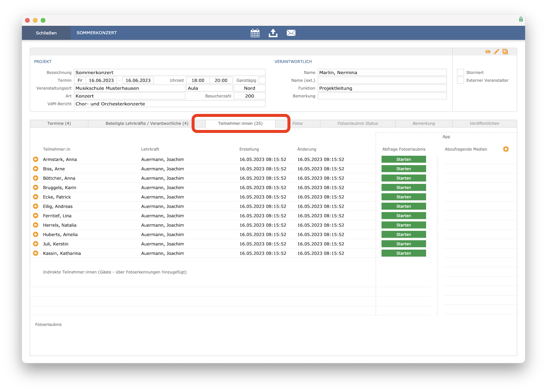The image size is (547, 392).
Task: Click the export upload icon
Action: [x=273, y=33]
